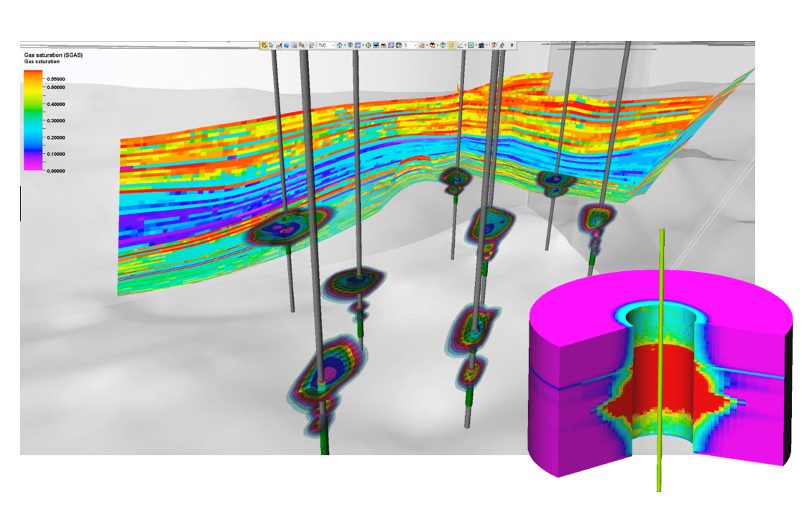The width and height of the screenshot is (812, 525).
Task: Click the camera snapshot icon
Action: pyautogui.click(x=481, y=45)
